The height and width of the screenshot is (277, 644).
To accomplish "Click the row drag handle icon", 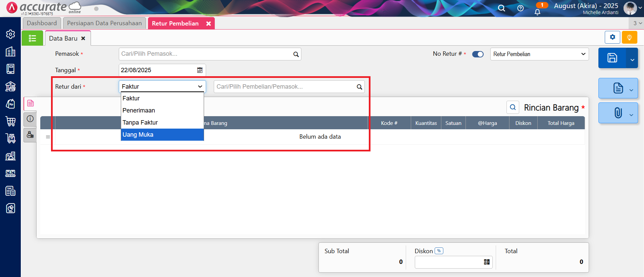I will (x=48, y=137).
